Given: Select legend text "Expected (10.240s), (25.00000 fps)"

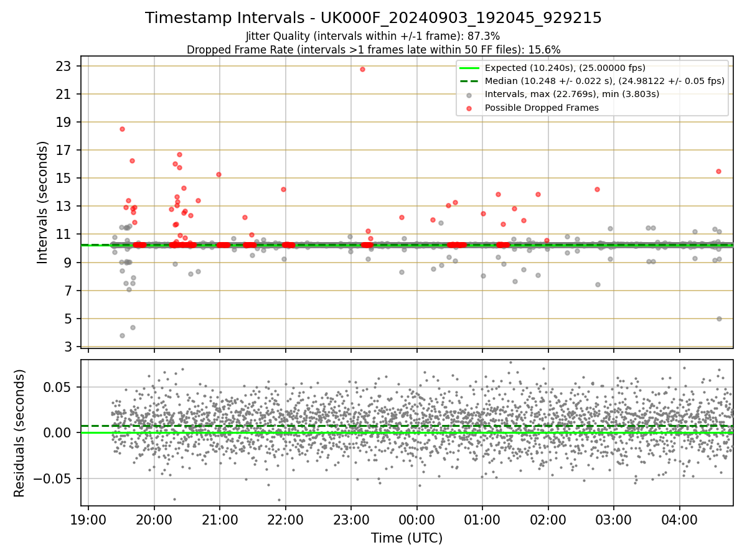Looking at the screenshot, I should 565,68.
